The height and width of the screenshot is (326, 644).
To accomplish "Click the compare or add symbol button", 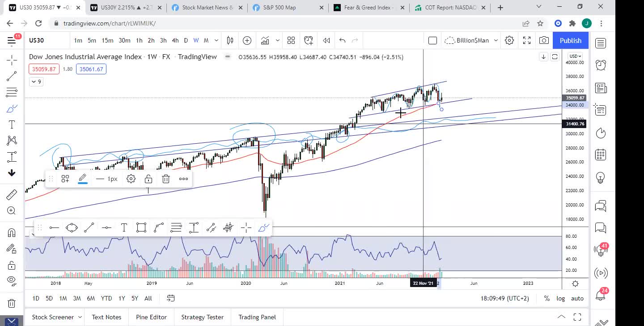I will pos(247,40).
